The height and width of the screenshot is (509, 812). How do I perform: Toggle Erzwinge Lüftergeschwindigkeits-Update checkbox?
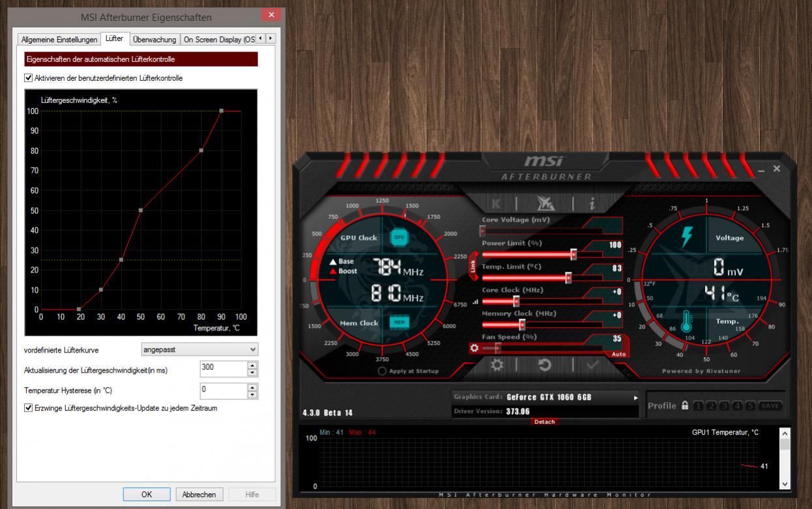(29, 408)
